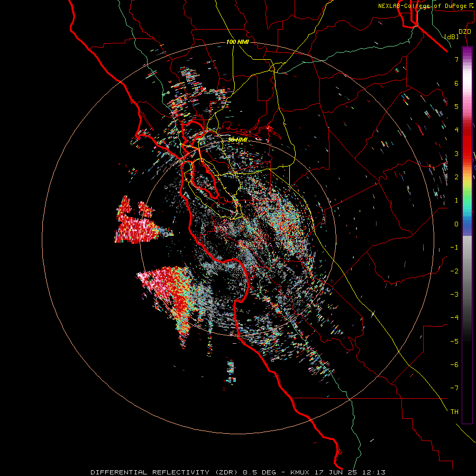Click the "-6" value on the scale
This screenshot has width=476, height=476.
(454, 365)
